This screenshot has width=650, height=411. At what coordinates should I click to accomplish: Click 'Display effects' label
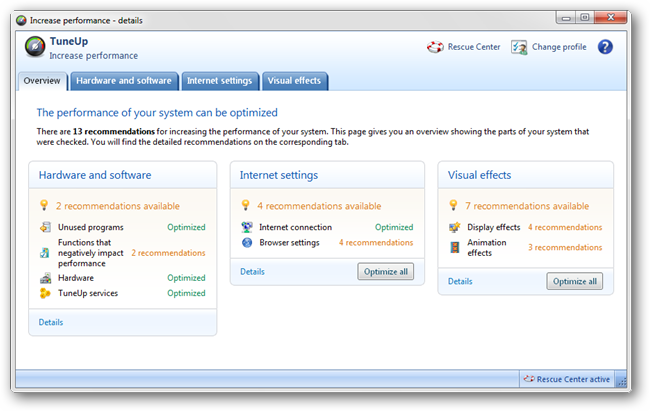(x=494, y=227)
